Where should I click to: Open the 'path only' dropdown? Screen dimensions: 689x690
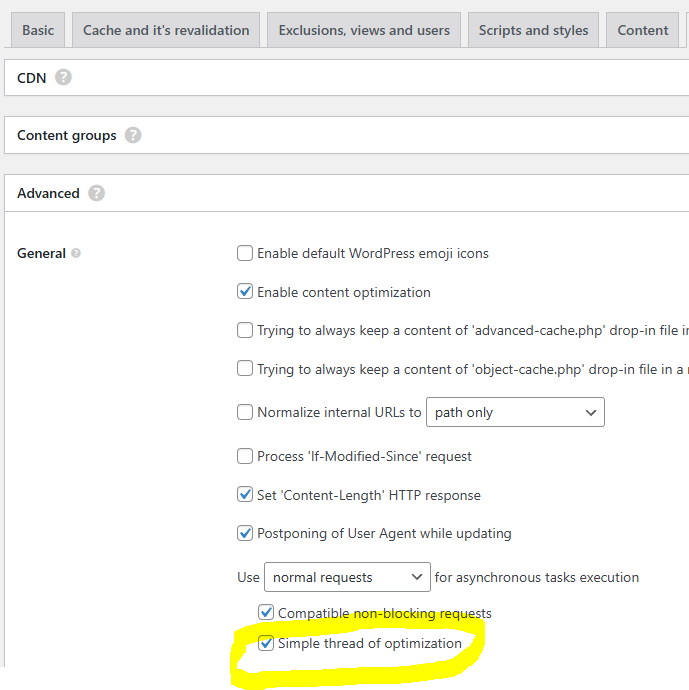click(515, 412)
